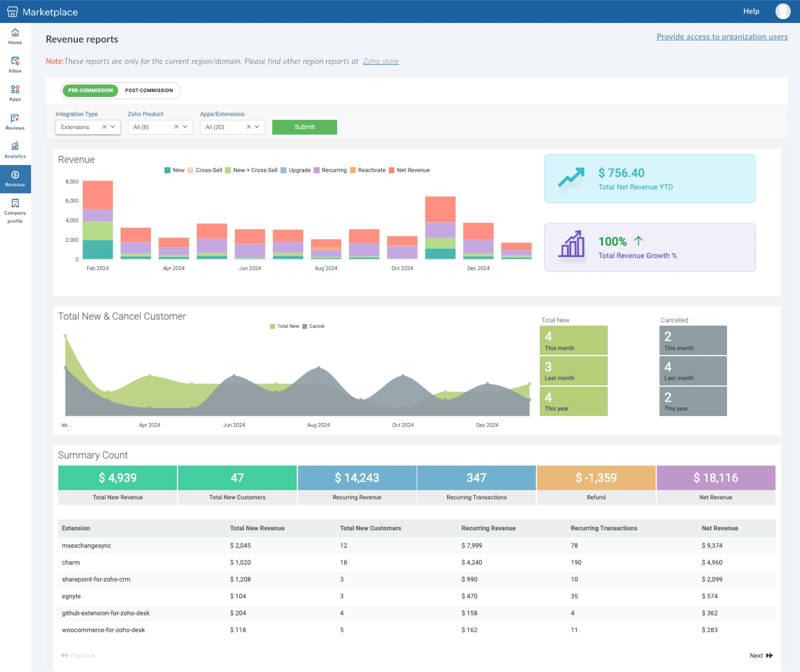Click the Total New 'This month' tile

point(573,340)
